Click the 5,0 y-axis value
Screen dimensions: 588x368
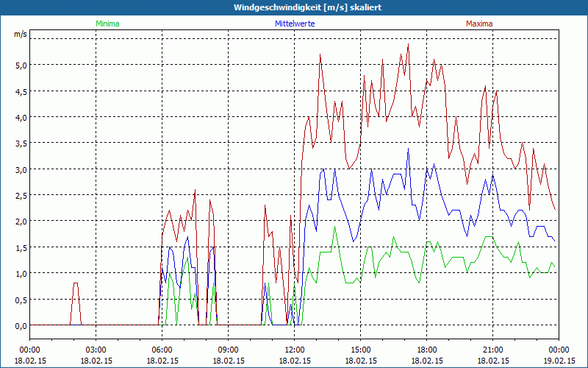21,65
